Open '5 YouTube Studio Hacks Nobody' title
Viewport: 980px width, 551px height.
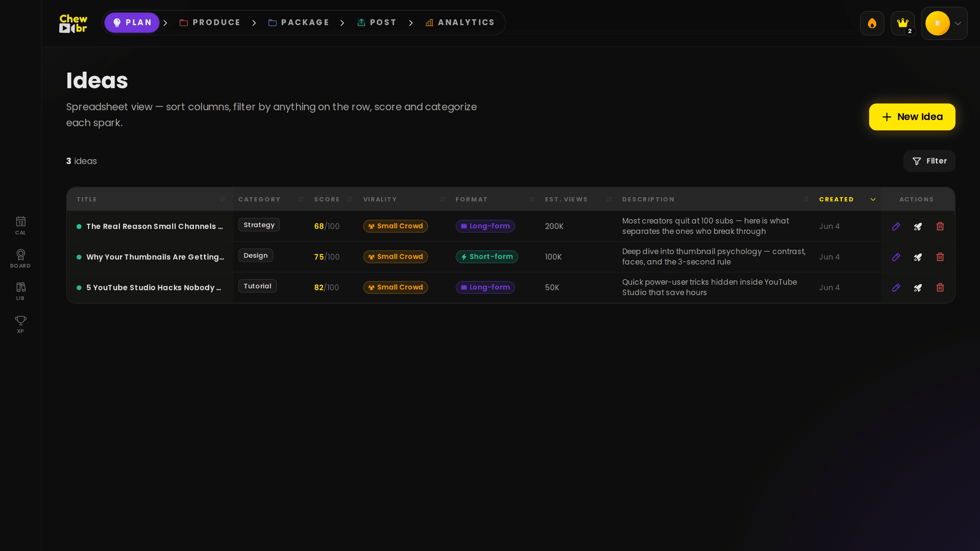coord(154,287)
